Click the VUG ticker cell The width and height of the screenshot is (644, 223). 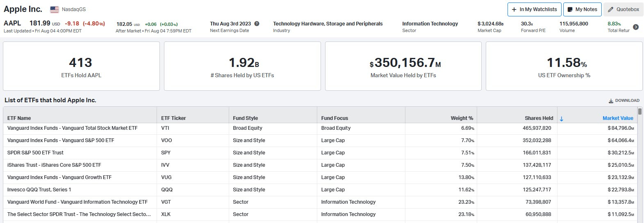[166, 177]
